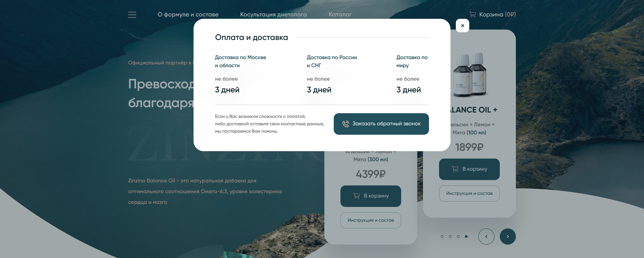Click the 'Оплата и доставка' popup heading
The image size is (644, 258).
click(x=252, y=38)
